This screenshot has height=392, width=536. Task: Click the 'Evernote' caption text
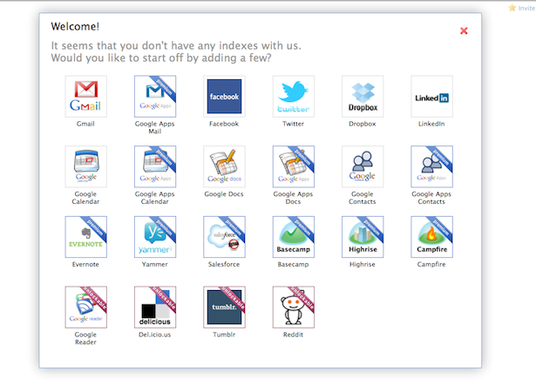pyautogui.click(x=85, y=264)
